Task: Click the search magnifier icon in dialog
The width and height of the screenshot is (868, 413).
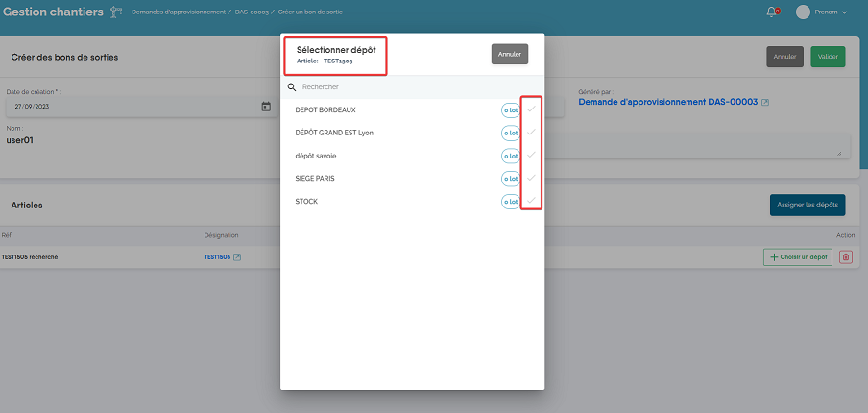Action: click(x=292, y=86)
